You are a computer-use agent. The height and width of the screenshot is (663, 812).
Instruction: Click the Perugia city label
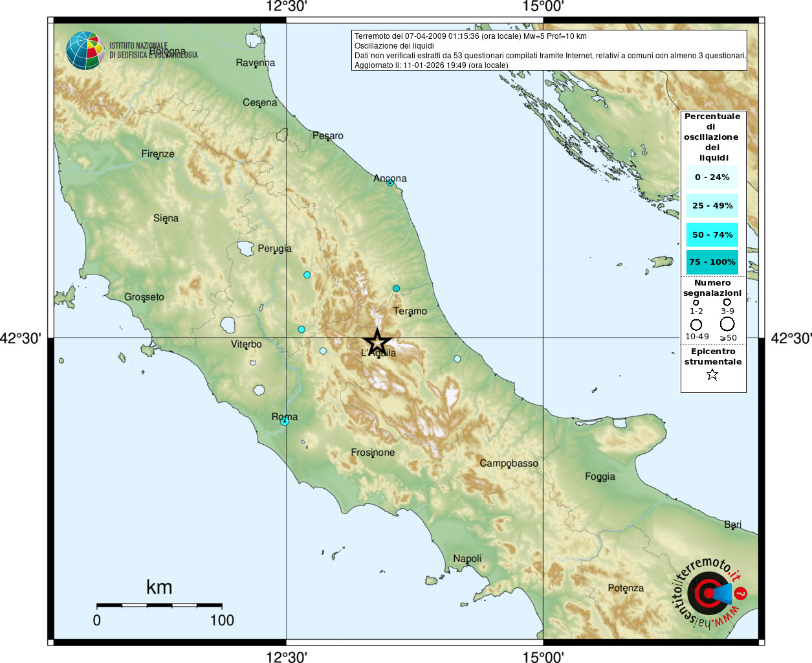274,249
